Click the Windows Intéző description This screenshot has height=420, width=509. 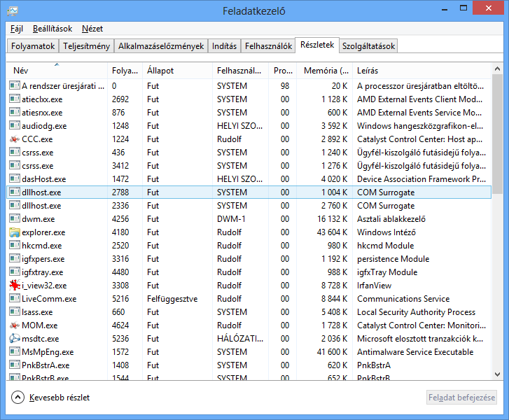click(386, 232)
